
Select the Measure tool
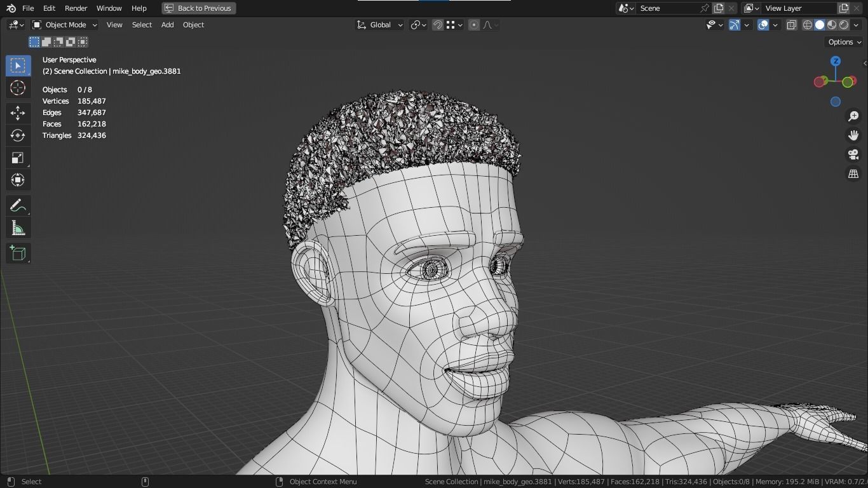tap(18, 228)
